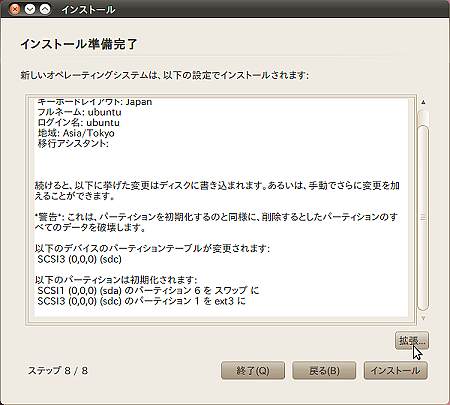Close the installer window with red button
This screenshot has height=405, width=450.
[x=15, y=9]
